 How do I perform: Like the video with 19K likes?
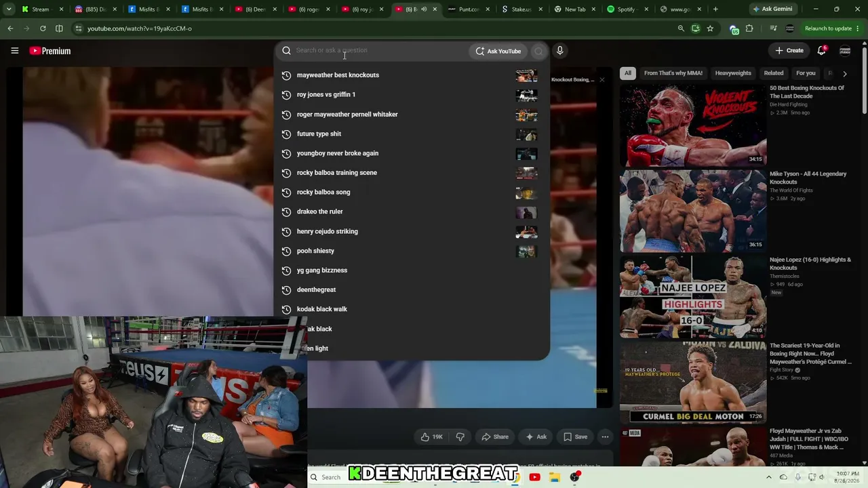coord(431,437)
